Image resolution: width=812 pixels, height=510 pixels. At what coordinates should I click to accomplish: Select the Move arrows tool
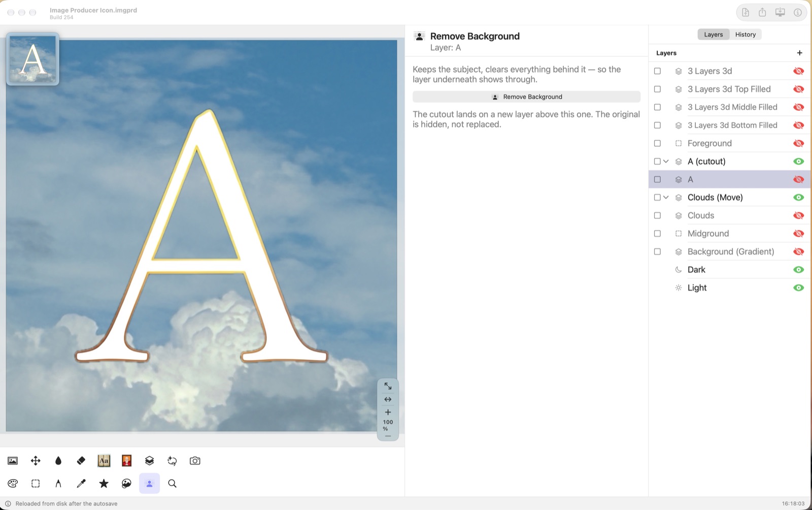[36, 461]
